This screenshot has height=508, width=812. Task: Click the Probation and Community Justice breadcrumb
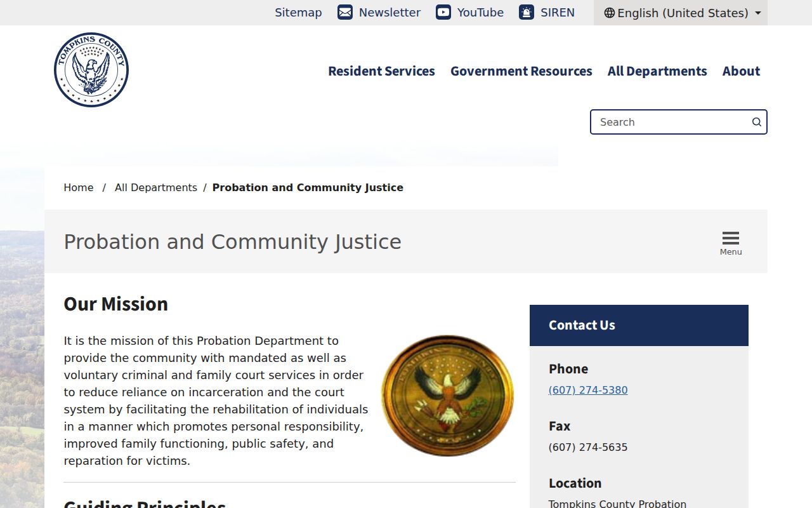308,187
